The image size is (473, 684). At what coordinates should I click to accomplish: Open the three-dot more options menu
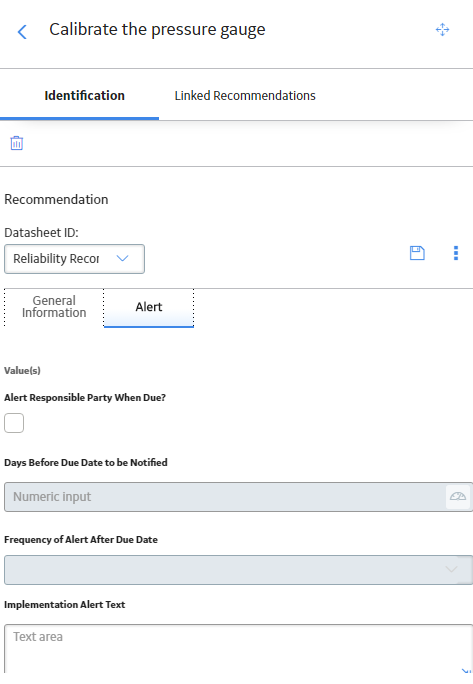[456, 253]
